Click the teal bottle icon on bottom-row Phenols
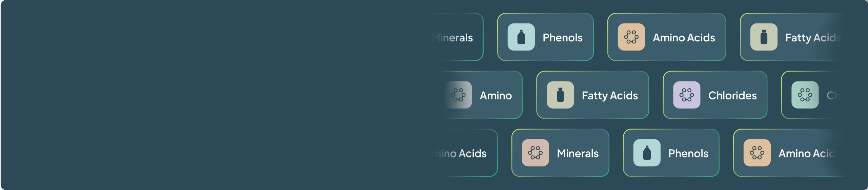The image size is (868, 190). tap(647, 153)
